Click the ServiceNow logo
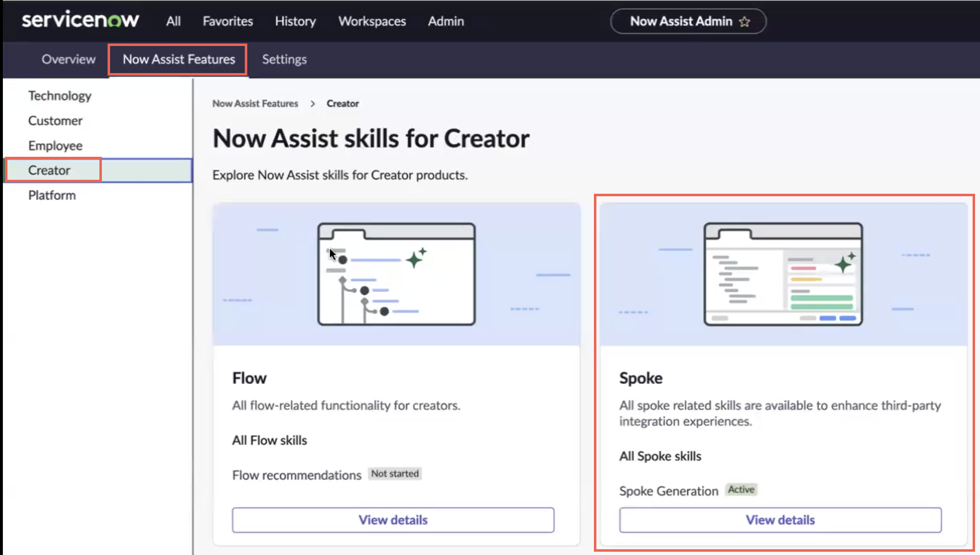This screenshot has height=555, width=980. [x=81, y=20]
